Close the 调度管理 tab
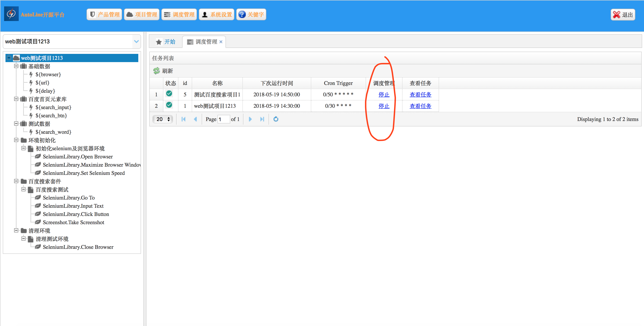 [221, 42]
